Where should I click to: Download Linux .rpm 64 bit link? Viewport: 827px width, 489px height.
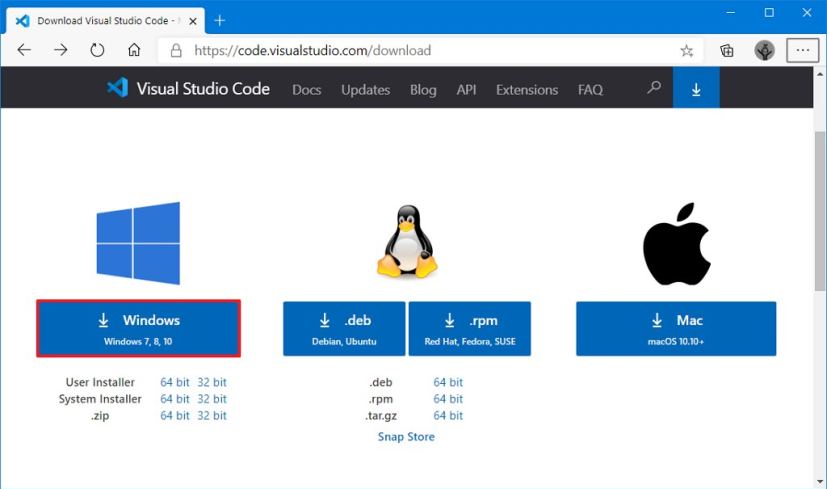pyautogui.click(x=448, y=399)
